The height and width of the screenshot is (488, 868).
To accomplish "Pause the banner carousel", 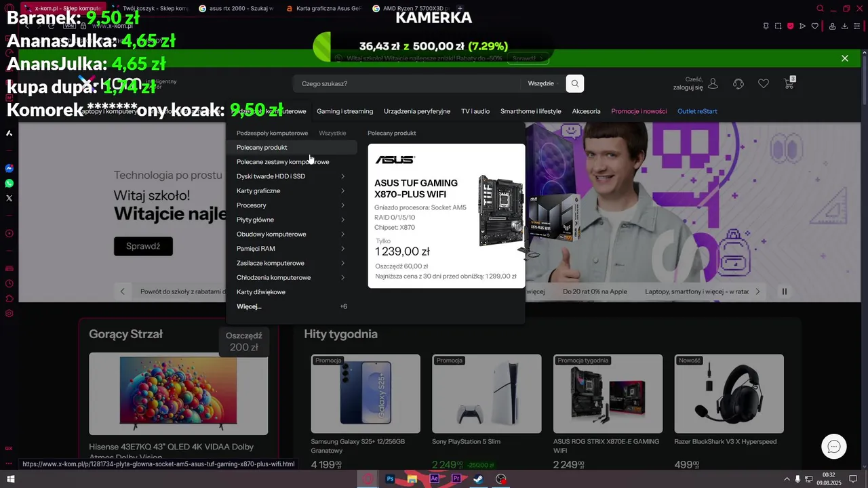I will tap(785, 291).
